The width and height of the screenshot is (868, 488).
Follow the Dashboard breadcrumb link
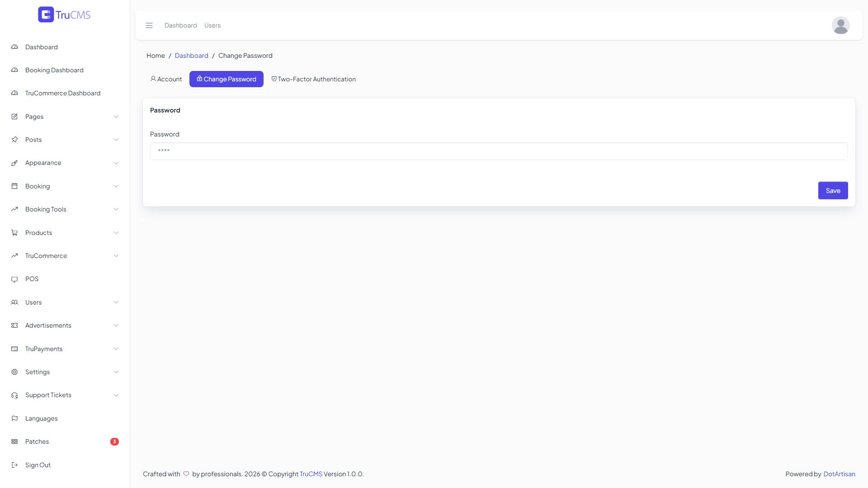pyautogui.click(x=192, y=56)
